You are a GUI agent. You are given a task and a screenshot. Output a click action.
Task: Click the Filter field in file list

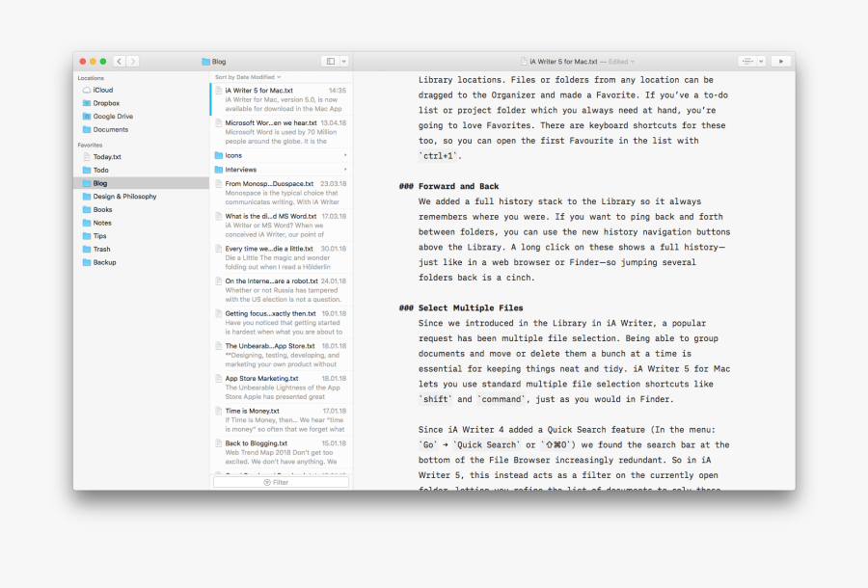(281, 482)
